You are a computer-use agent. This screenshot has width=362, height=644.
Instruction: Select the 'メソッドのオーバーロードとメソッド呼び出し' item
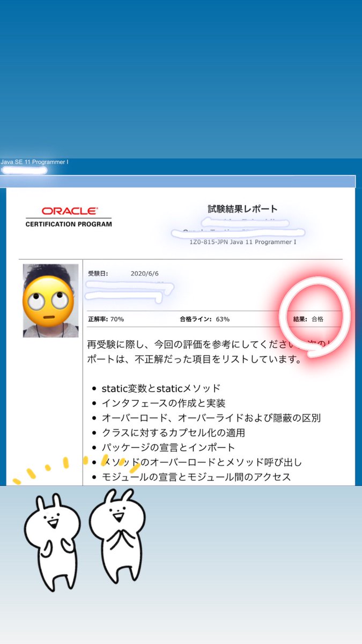tap(202, 462)
